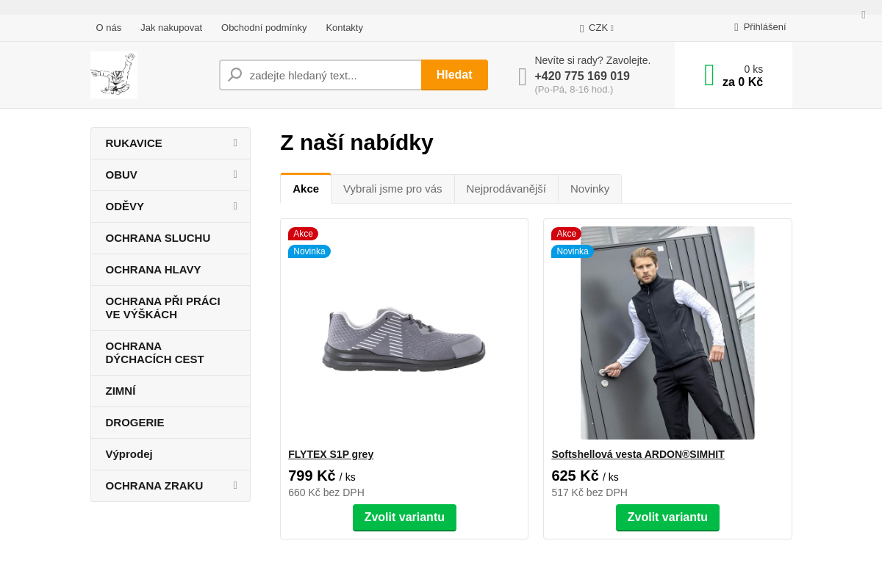Click the shop logo to go home
Image resolution: width=882 pixels, height=588 pixels.
pyautogui.click(x=114, y=74)
